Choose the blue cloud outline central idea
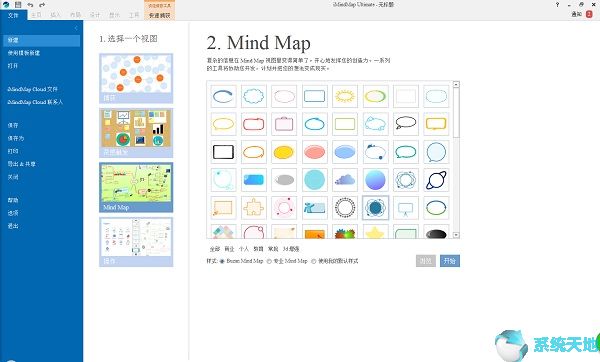This screenshot has width=600, height=362. (x=254, y=96)
